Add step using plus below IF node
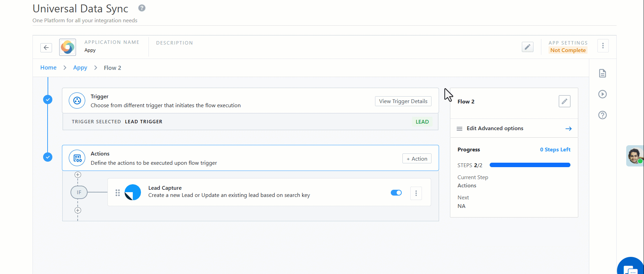Viewport: 644px width, 274px height. pyautogui.click(x=78, y=210)
